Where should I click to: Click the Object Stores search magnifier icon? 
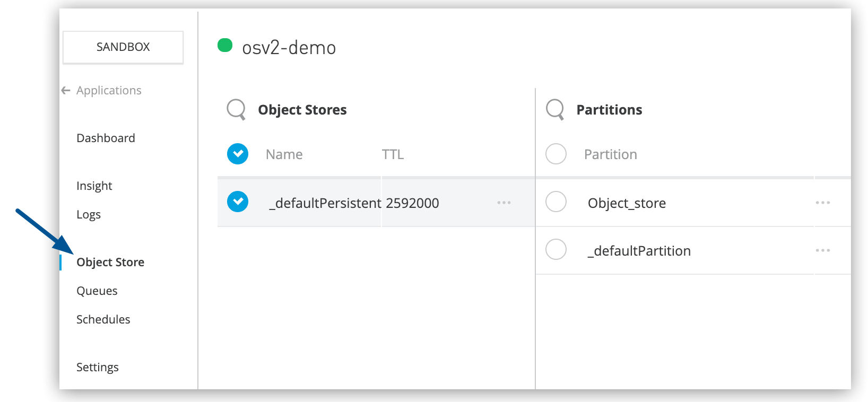click(236, 109)
